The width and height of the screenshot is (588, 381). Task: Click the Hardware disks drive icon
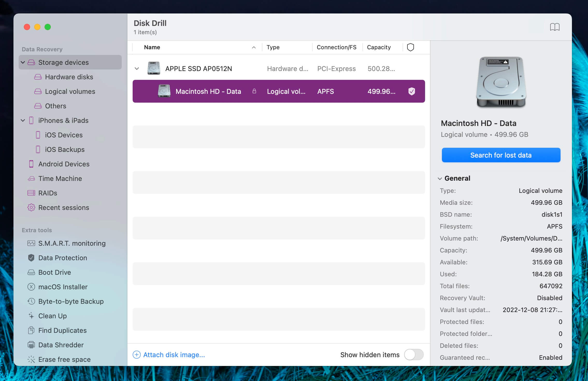pos(38,77)
